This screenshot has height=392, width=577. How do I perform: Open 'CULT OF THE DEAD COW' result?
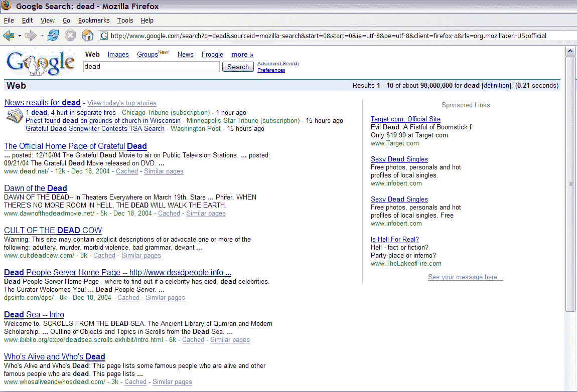point(53,231)
